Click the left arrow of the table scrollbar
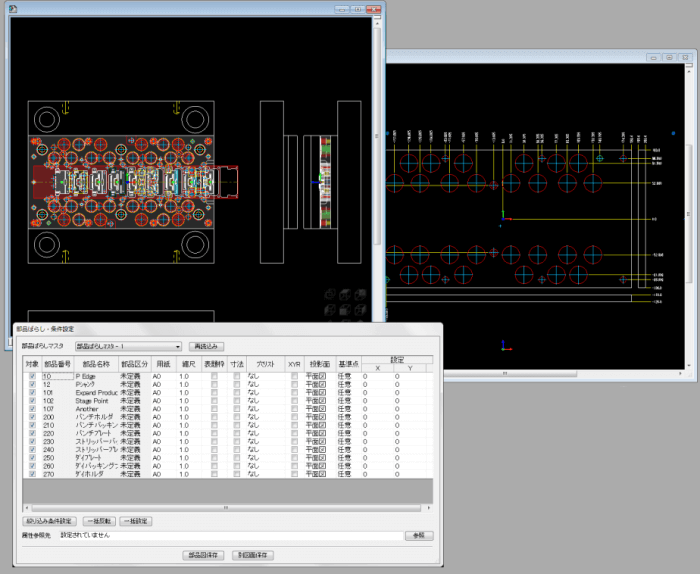This screenshot has height=574, width=700. [x=26, y=507]
